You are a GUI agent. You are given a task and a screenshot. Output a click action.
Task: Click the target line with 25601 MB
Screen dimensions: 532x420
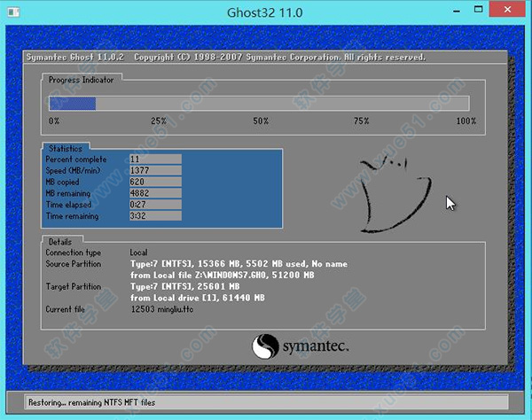tap(185, 287)
